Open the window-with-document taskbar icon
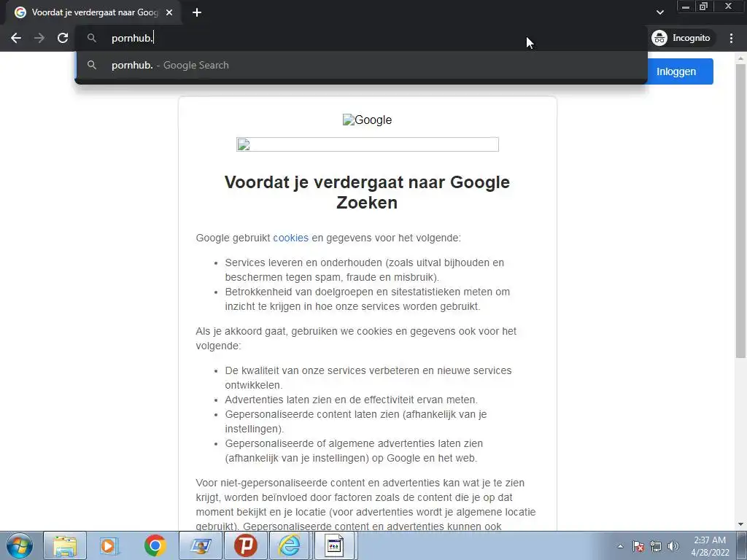 point(334,545)
